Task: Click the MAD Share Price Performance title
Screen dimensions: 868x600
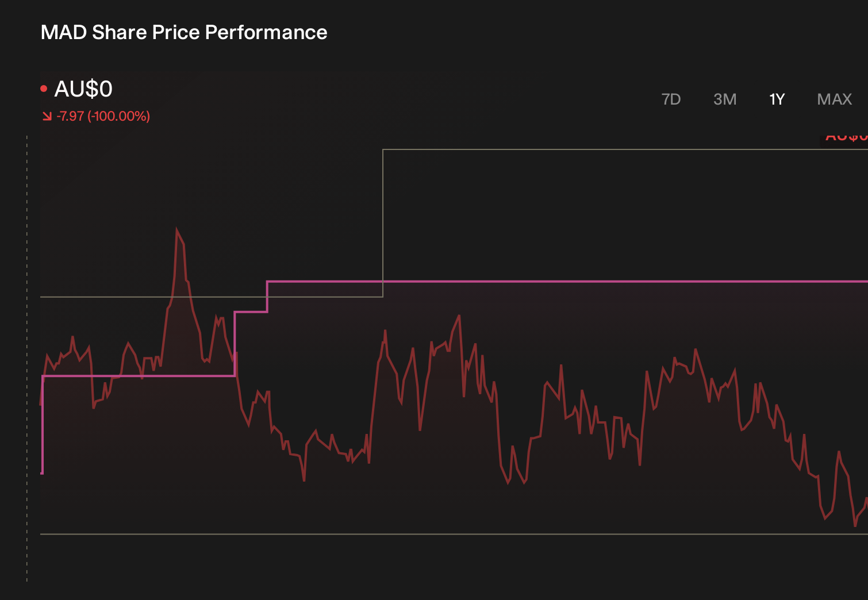Action: point(184,32)
